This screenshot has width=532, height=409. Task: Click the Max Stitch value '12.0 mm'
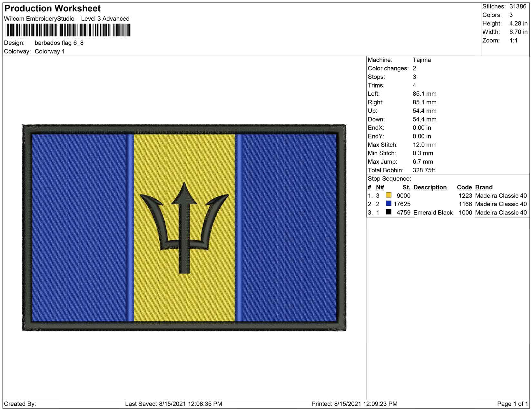pyautogui.click(x=425, y=145)
